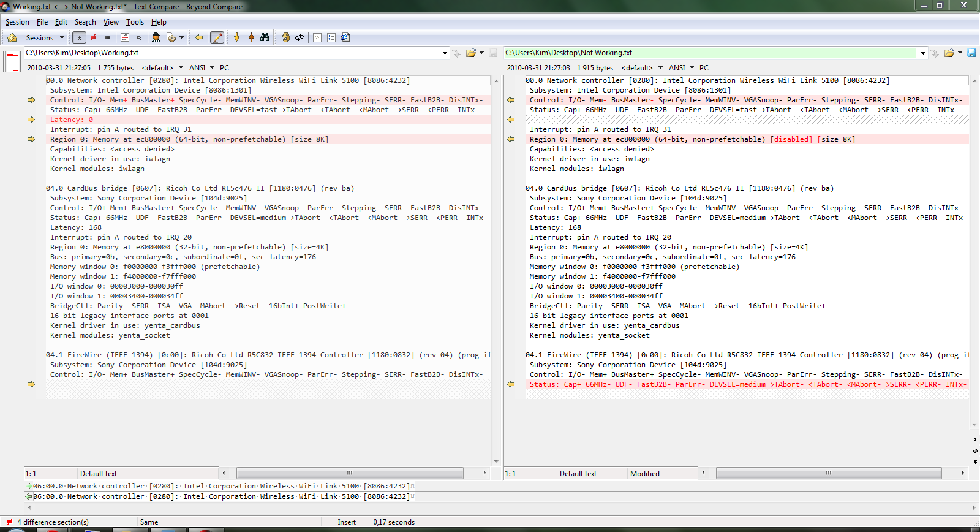This screenshot has height=532, width=980.
Task: Save the right file Not Working.txt
Action: coord(971,53)
